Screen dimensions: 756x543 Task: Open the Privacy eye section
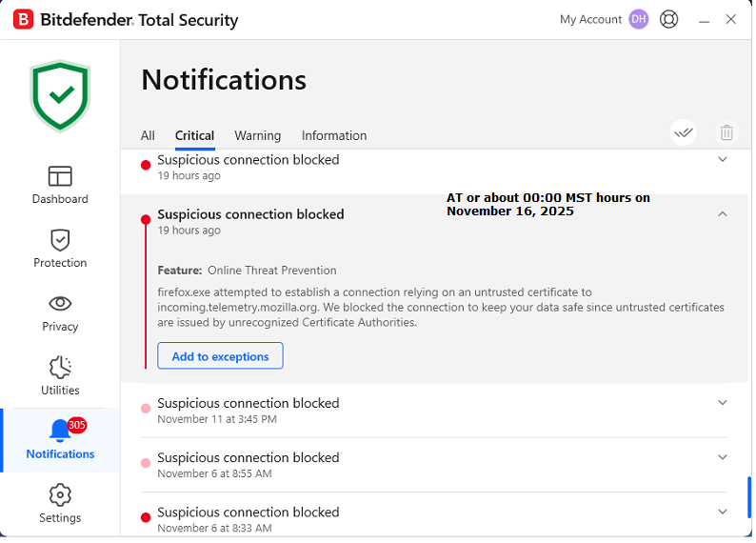coord(60,312)
